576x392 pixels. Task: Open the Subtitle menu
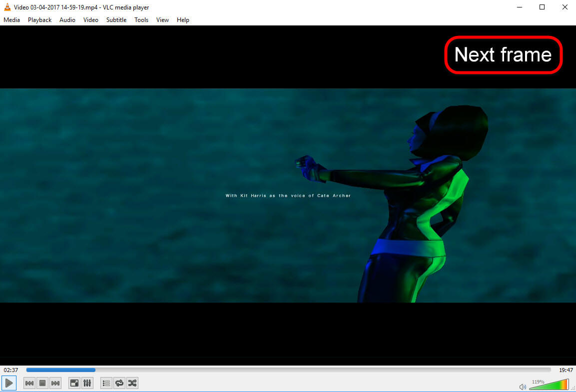tap(116, 20)
